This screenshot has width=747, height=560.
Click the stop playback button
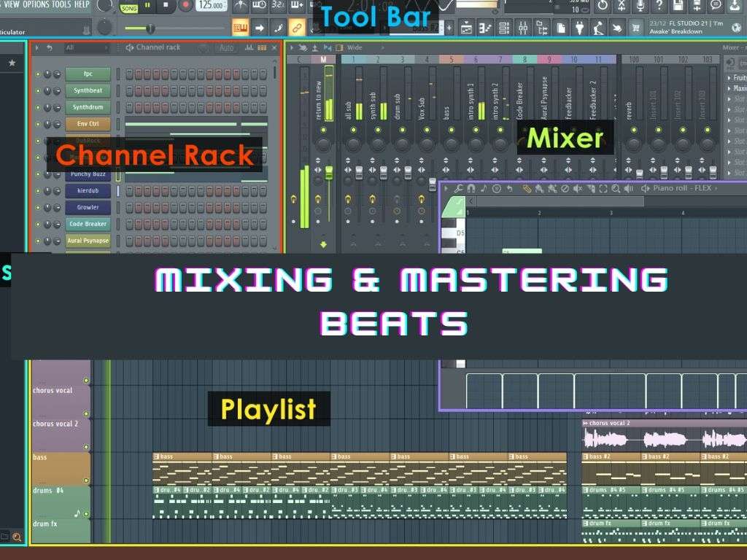166,5
